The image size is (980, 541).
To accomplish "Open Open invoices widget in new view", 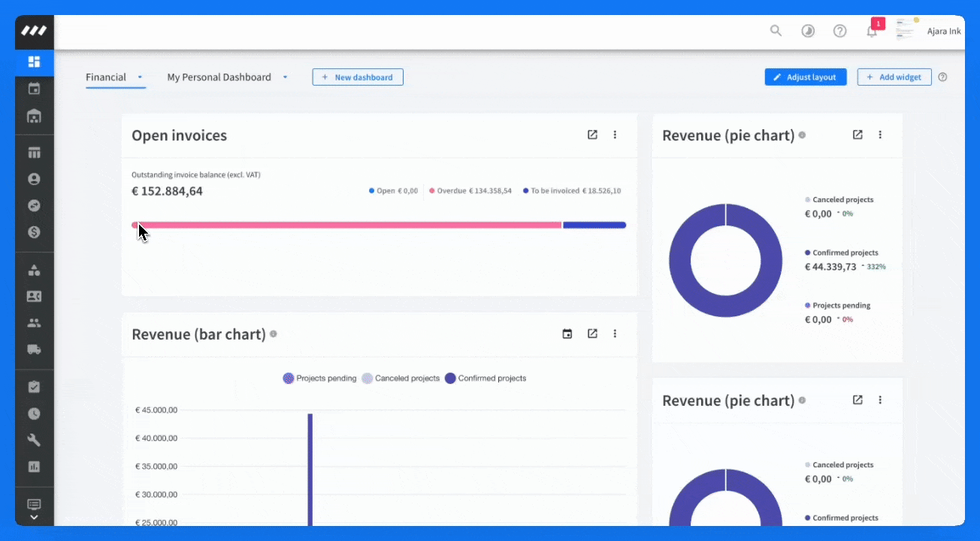I will pos(592,134).
